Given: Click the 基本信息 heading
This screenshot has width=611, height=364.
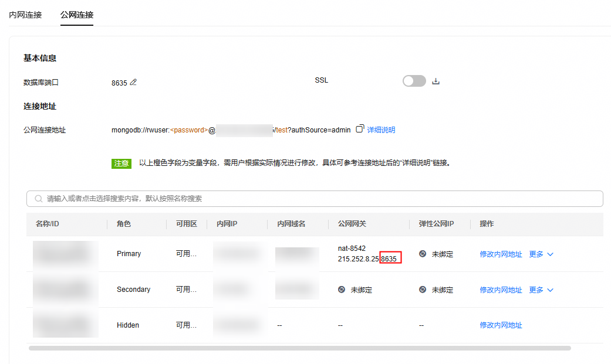Looking at the screenshot, I should [x=40, y=58].
